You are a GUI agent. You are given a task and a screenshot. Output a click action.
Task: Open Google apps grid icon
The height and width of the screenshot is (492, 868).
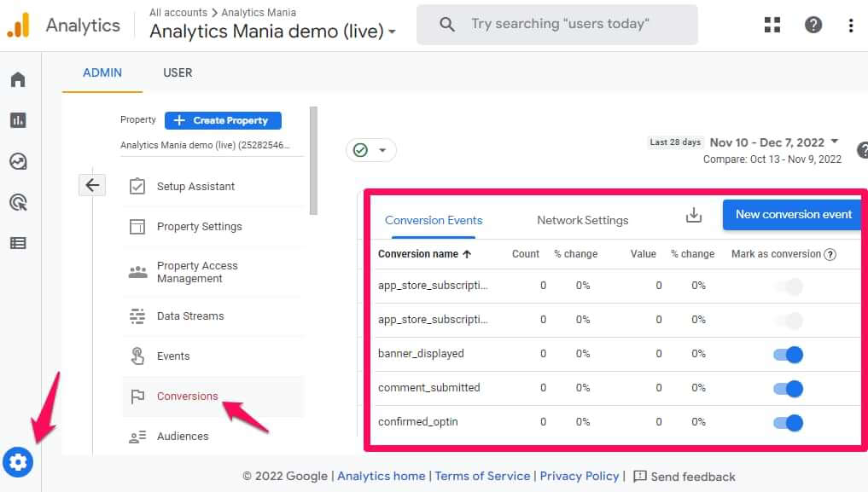[x=772, y=25]
